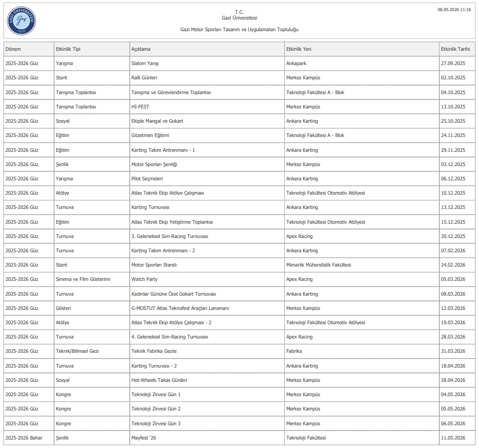Image resolution: width=479 pixels, height=448 pixels.
Task: Select 'Teknoloji Zirvesi Gün 3' cell
Action: (x=207, y=424)
